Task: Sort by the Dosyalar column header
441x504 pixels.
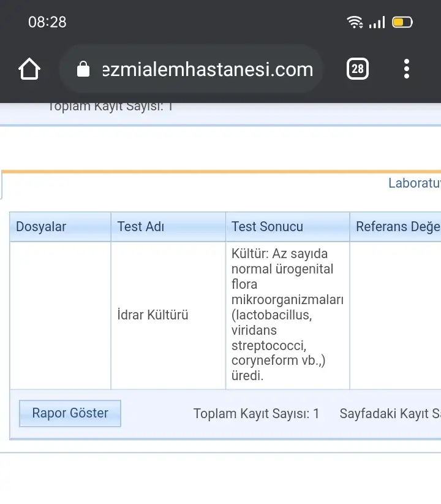Action: tap(61, 227)
